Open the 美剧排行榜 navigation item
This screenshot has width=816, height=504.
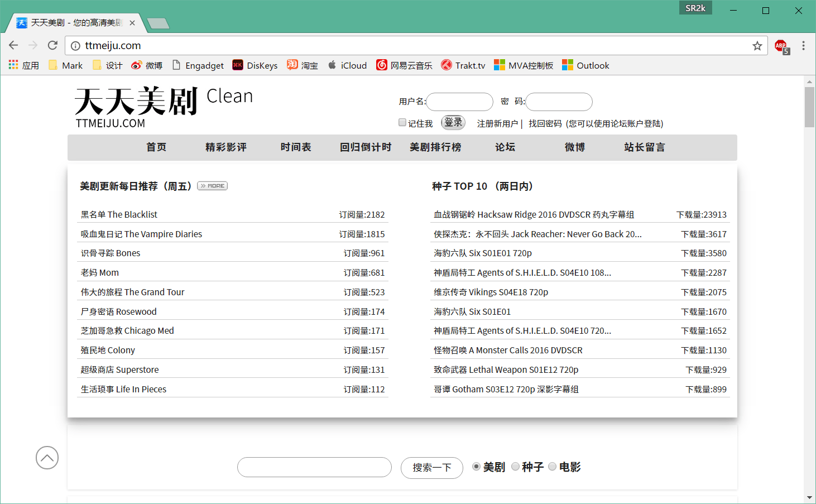(x=435, y=147)
